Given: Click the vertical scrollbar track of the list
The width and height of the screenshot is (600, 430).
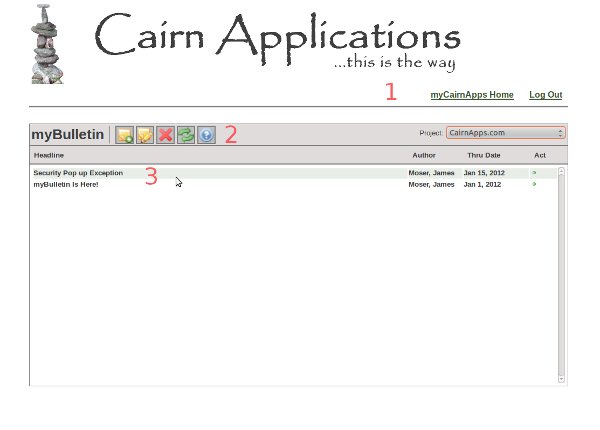Looking at the screenshot, I should coord(561,275).
